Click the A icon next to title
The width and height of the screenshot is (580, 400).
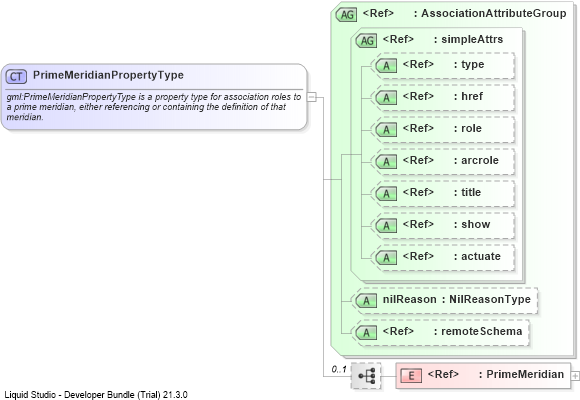pos(386,194)
